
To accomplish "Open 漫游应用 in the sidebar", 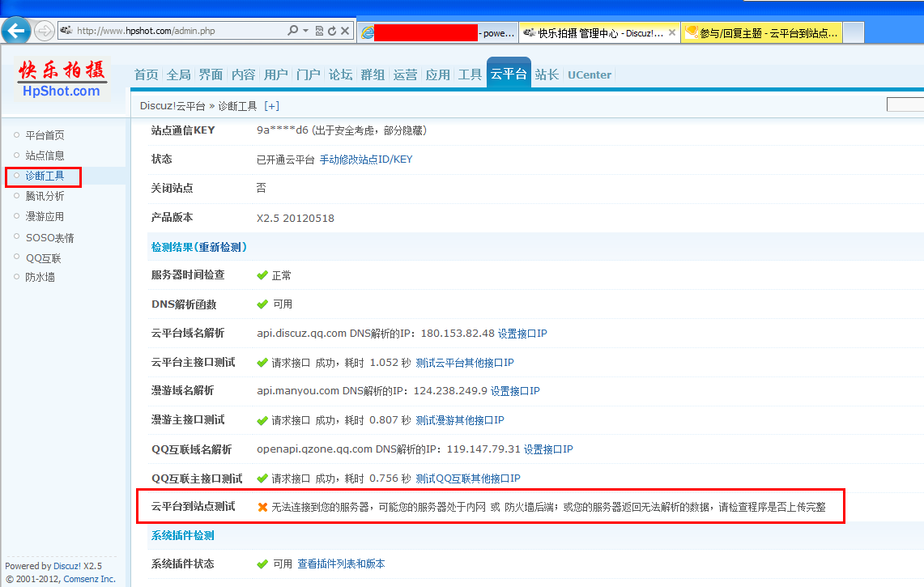I will point(45,216).
